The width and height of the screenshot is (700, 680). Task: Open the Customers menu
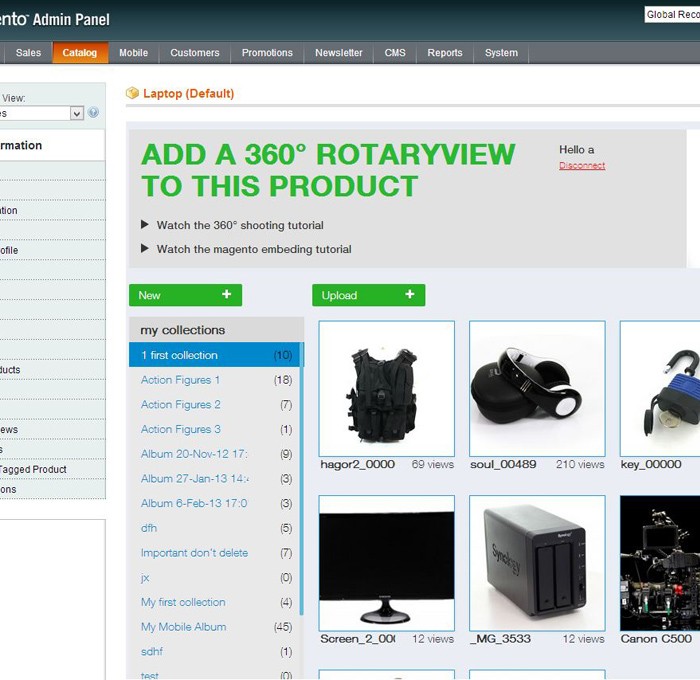point(195,53)
